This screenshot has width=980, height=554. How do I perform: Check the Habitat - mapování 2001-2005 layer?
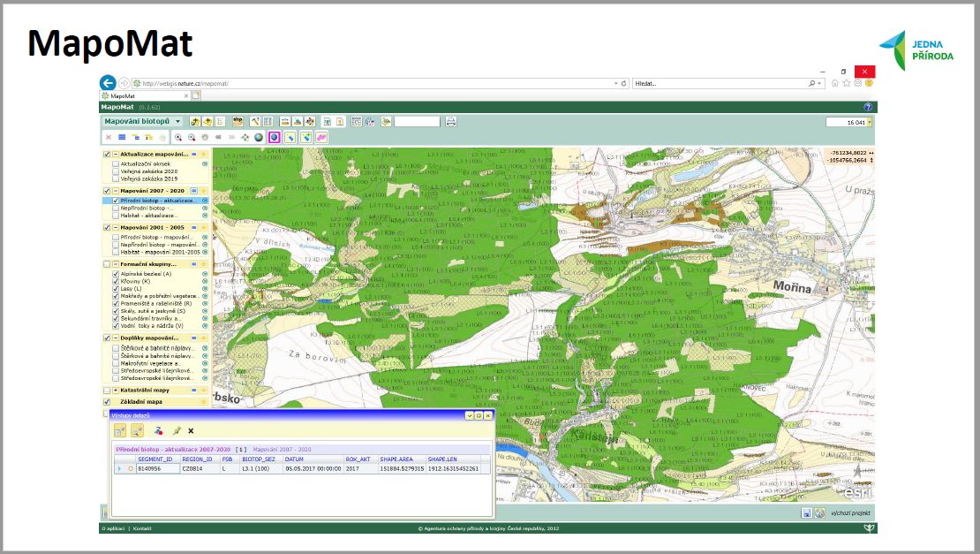(116, 252)
